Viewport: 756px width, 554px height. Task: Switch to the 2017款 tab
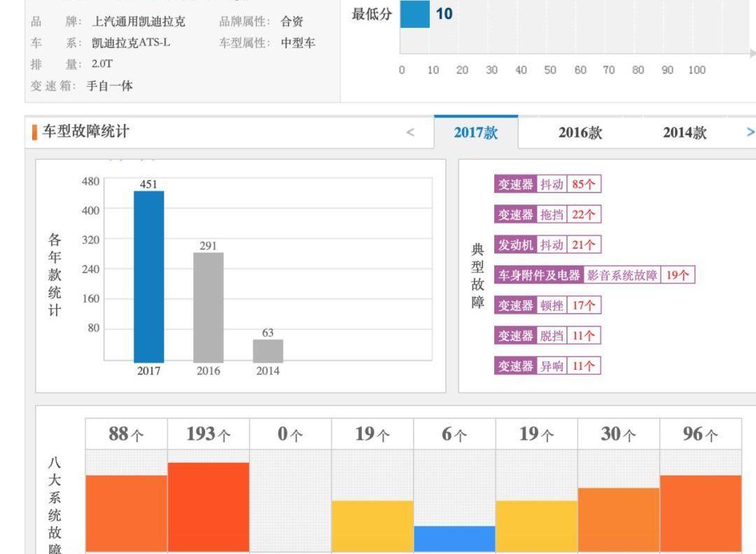476,132
